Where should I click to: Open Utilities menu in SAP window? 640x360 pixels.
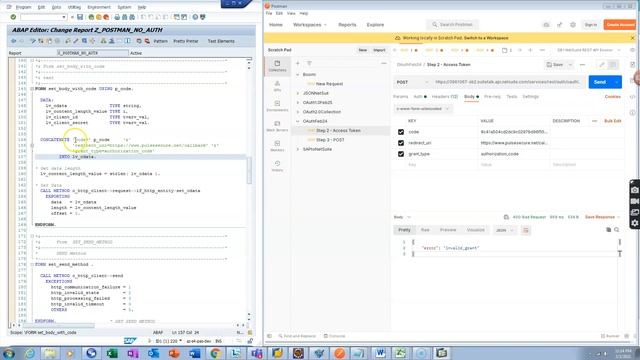click(x=74, y=7)
